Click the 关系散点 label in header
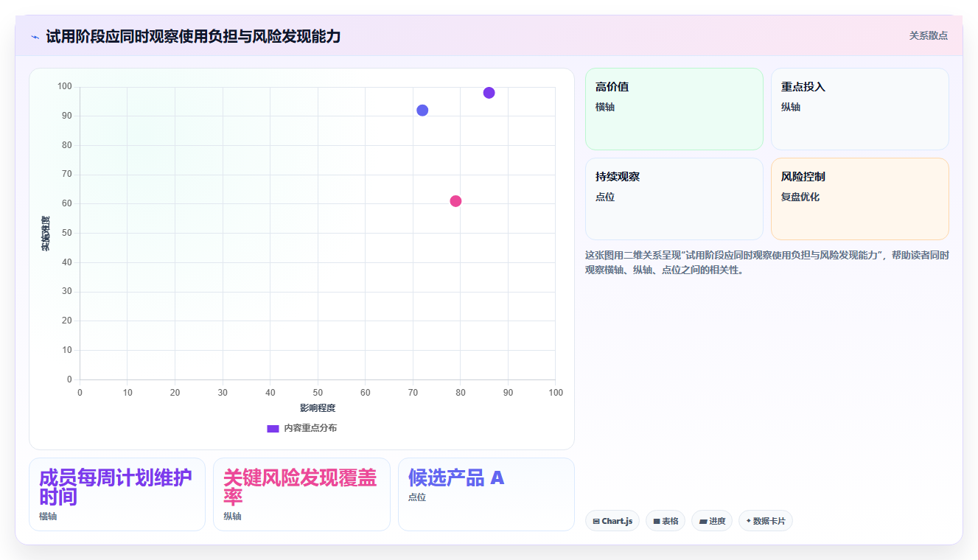 point(929,35)
